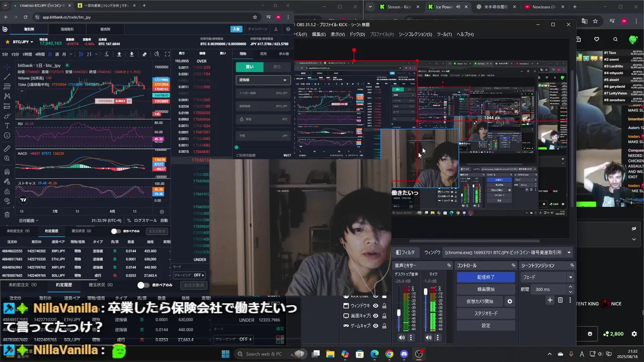Expand the timeframe dropdown arrow after 月
This screenshot has width=644, height=362.
click(x=72, y=54)
